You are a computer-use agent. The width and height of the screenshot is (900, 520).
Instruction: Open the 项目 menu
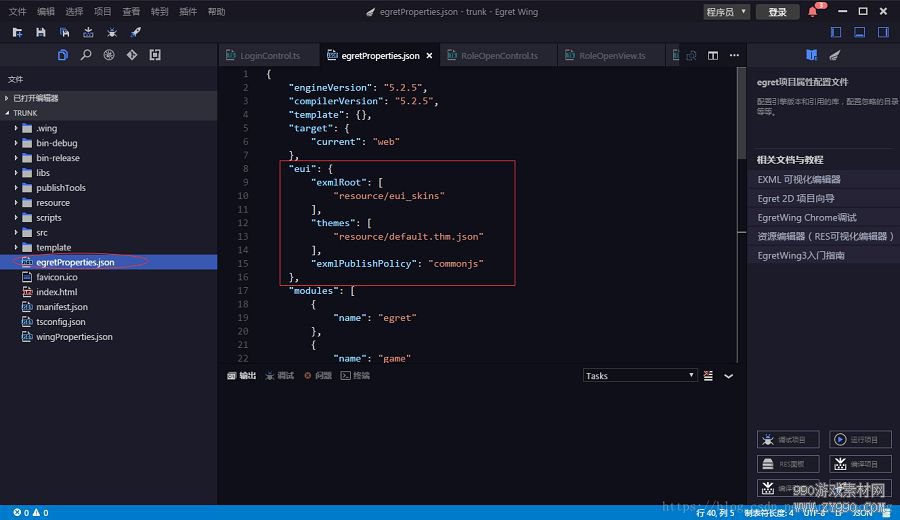coord(103,11)
